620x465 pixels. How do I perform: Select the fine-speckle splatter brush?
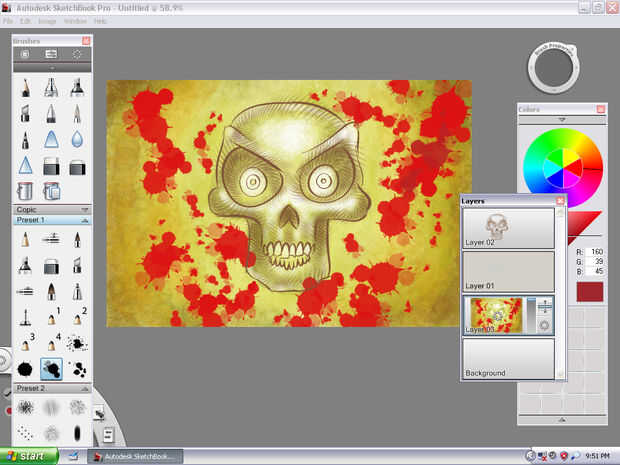coord(77,343)
